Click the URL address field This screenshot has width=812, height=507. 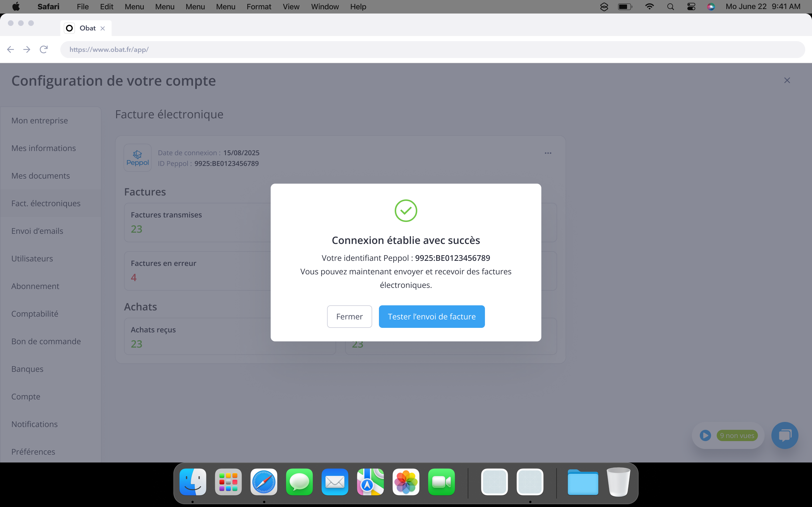tap(432, 50)
